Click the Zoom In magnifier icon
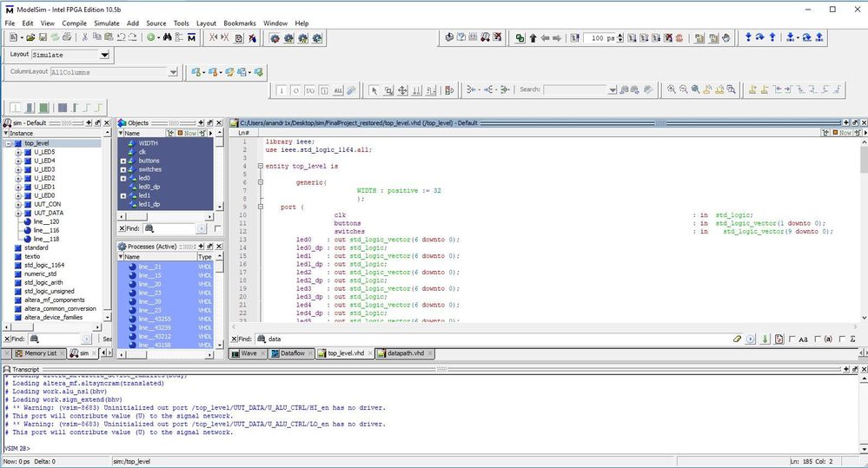 coord(672,89)
